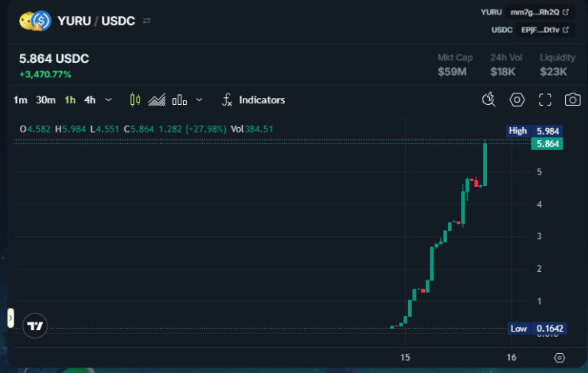This screenshot has height=373, width=588.
Task: Open USDC token address EPjF...Dt1v link
Action: click(545, 30)
